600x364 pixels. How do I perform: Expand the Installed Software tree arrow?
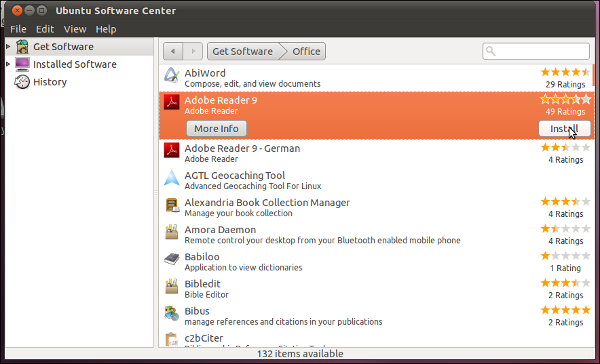[8, 64]
